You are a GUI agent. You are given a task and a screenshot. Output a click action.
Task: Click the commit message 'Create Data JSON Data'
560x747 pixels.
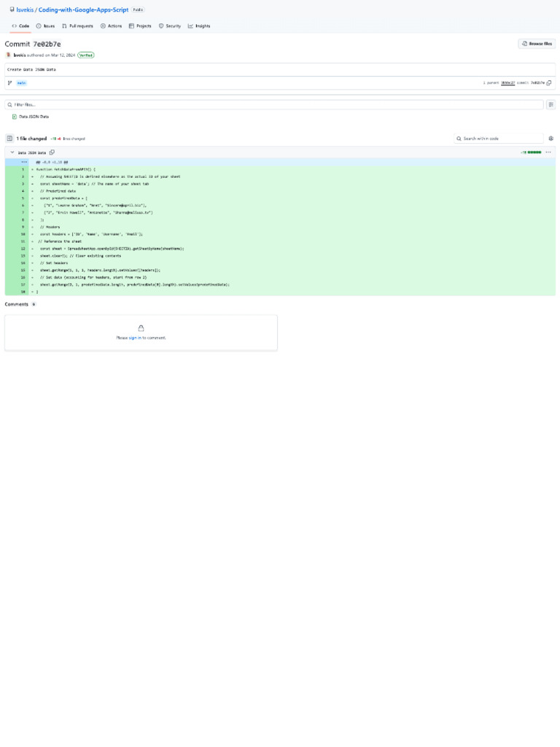(x=31, y=69)
